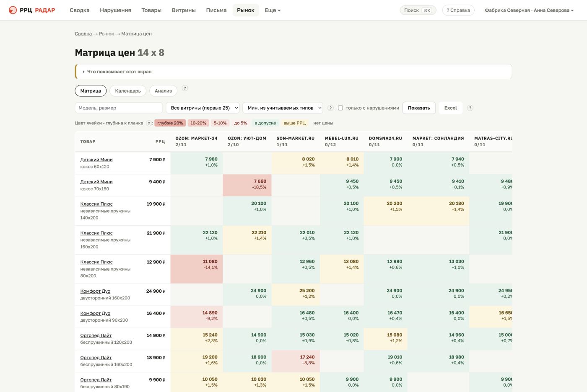Open 'Комфорт Дуо' двусторонний 160x200 link

(x=95, y=291)
